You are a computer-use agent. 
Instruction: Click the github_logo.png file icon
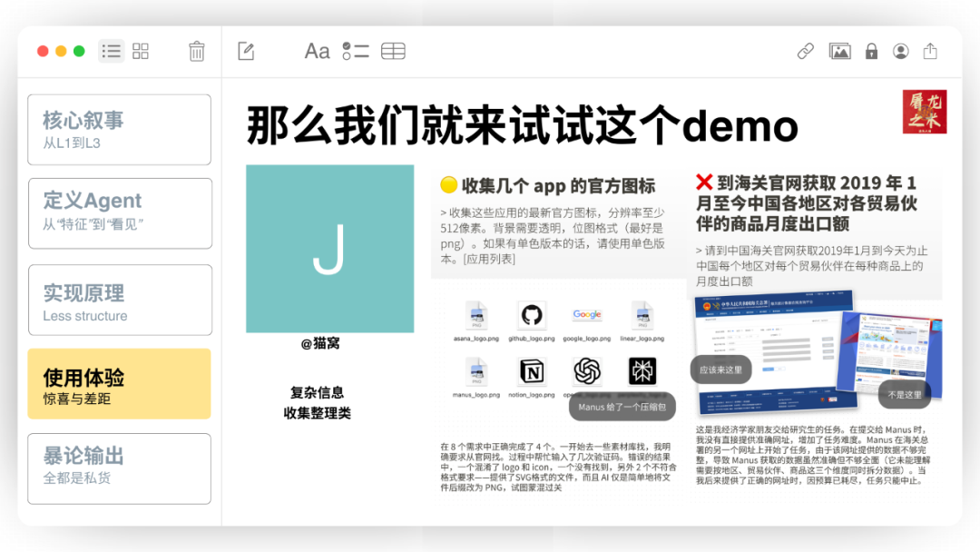532,315
